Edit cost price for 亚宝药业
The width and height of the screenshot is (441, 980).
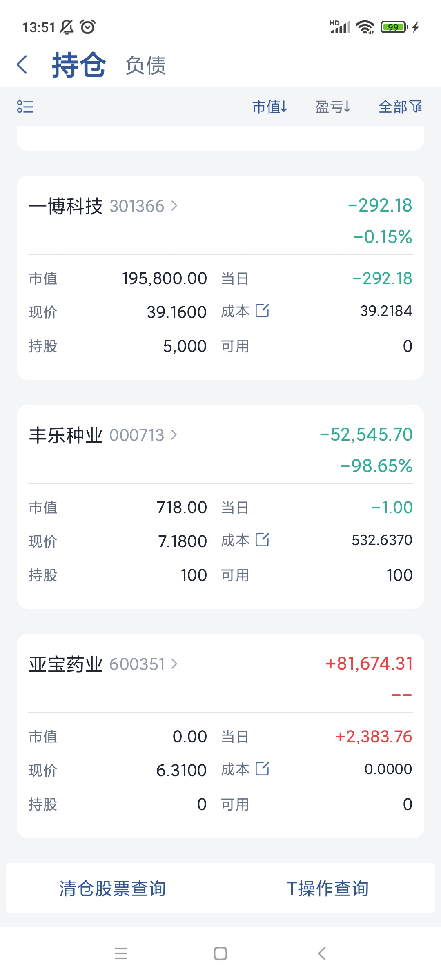tap(262, 769)
